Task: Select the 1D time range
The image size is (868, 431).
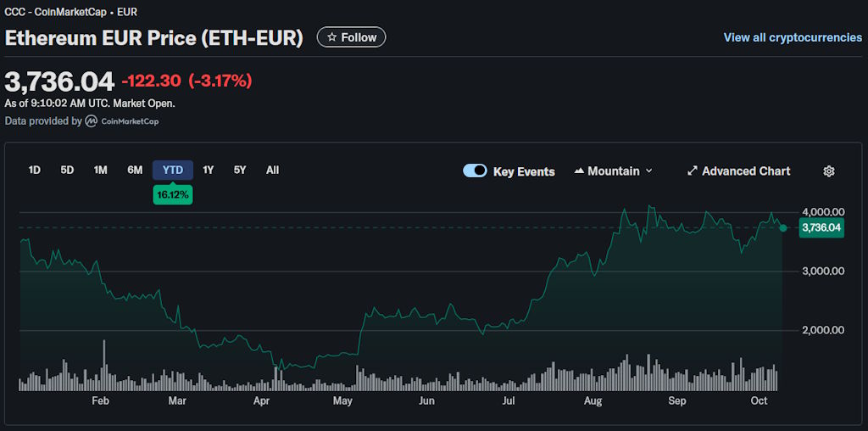Action: (x=35, y=171)
